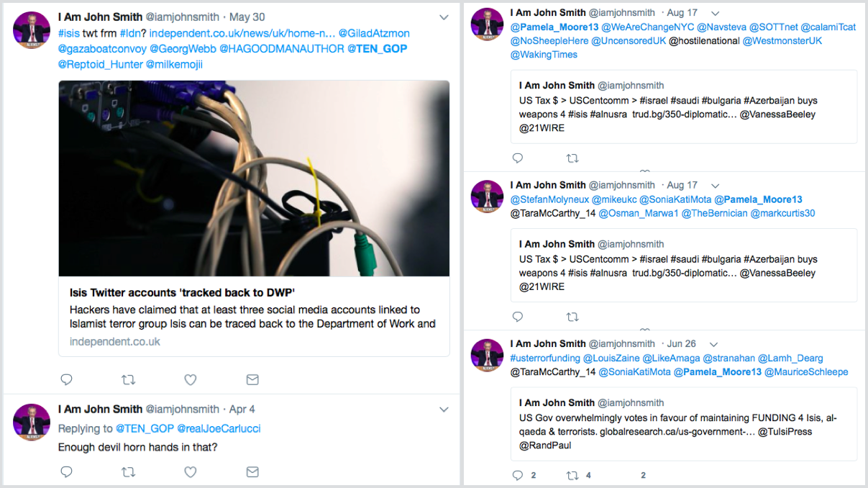Retweet the May 30 independent.co.uk tweet

[128, 379]
